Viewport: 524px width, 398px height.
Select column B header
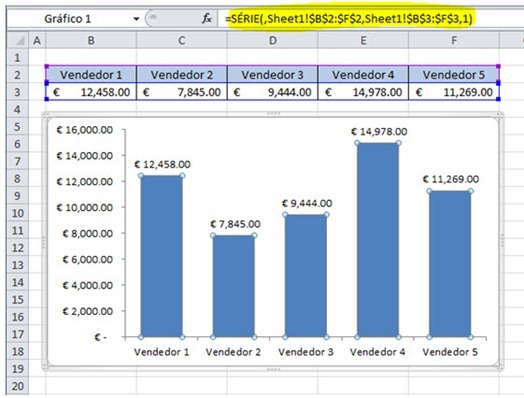click(x=91, y=40)
